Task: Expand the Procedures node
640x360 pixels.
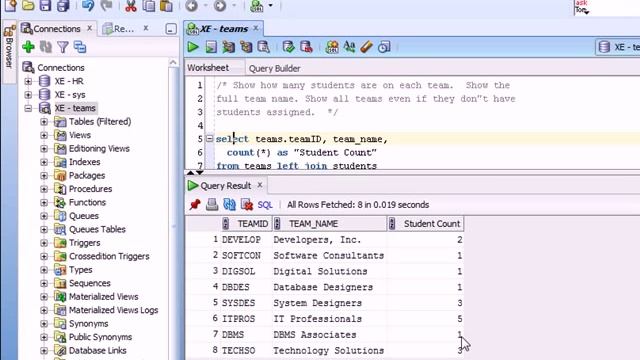Action: [44, 189]
